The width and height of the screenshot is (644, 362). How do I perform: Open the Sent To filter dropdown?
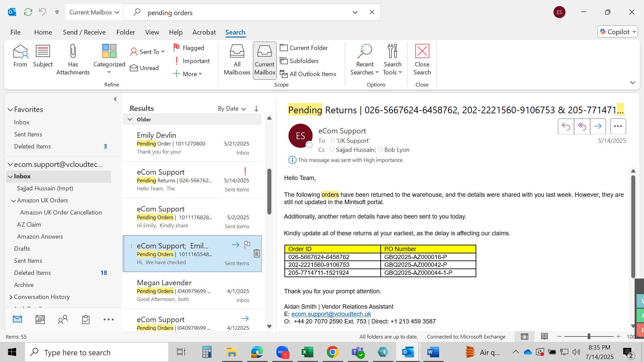(x=147, y=52)
